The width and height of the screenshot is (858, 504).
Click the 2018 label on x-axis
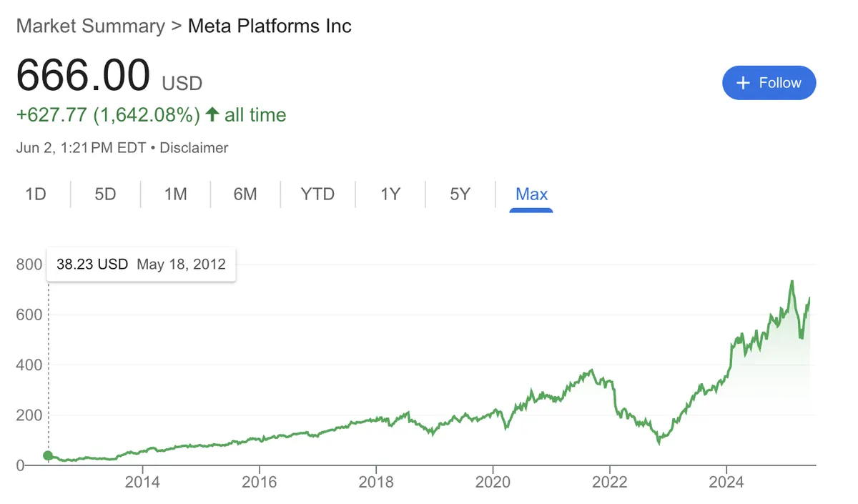click(x=375, y=483)
